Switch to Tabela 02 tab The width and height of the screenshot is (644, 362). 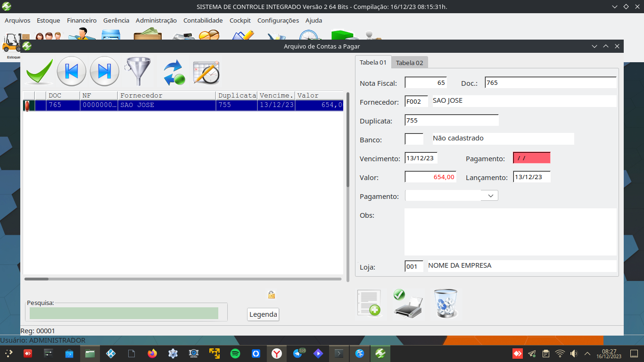click(x=409, y=63)
